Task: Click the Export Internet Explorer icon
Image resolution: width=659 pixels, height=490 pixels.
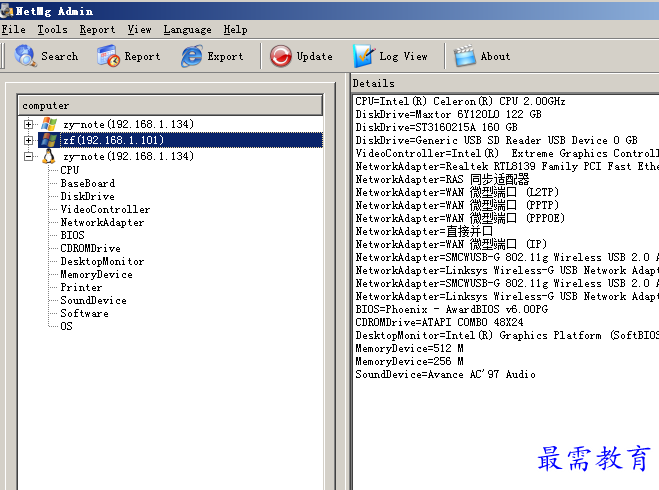Action: [x=192, y=56]
